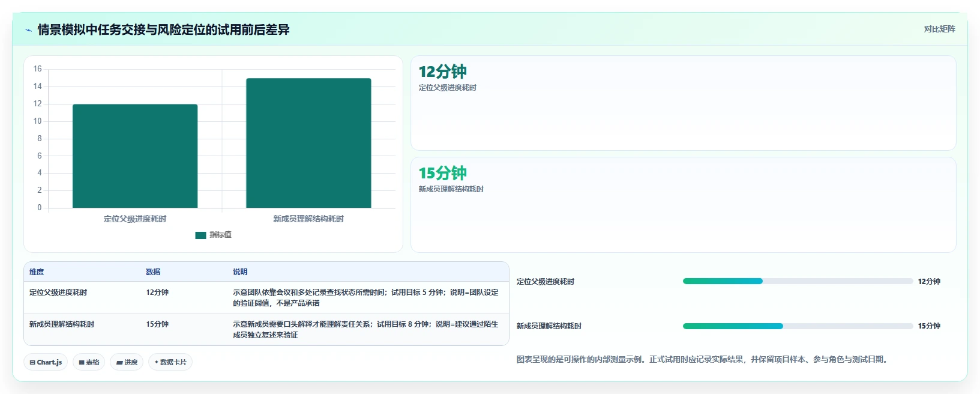Click the progress label 定位父级进度耗时
The image size is (980, 394).
click(x=546, y=281)
